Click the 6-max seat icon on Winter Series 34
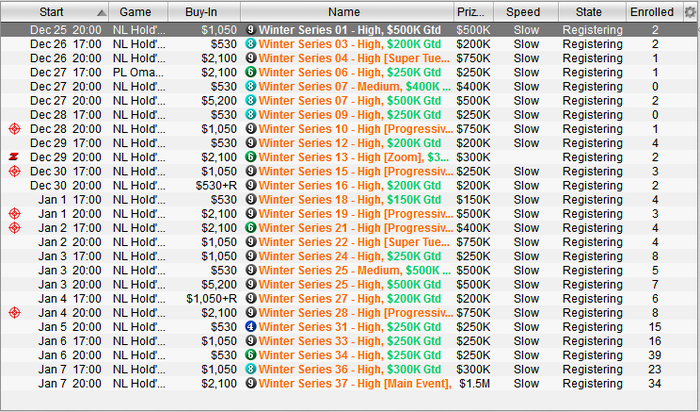The height and width of the screenshot is (412, 700). (251, 355)
